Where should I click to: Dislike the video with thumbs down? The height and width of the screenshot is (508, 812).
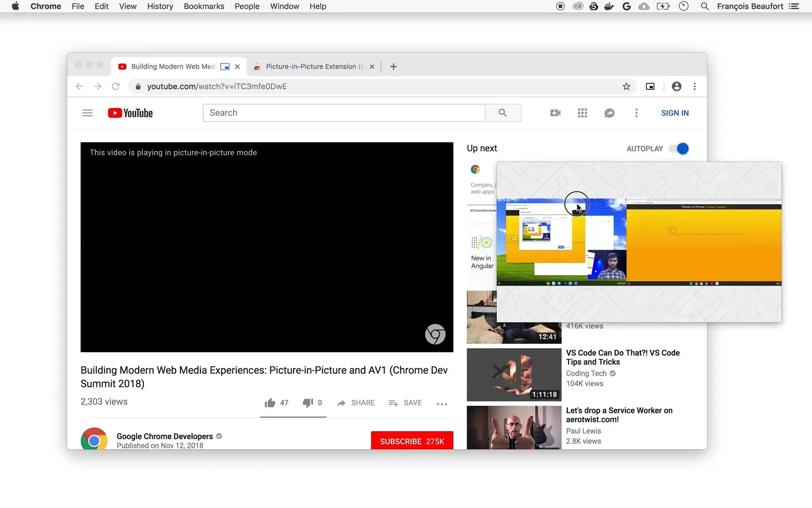(x=308, y=403)
